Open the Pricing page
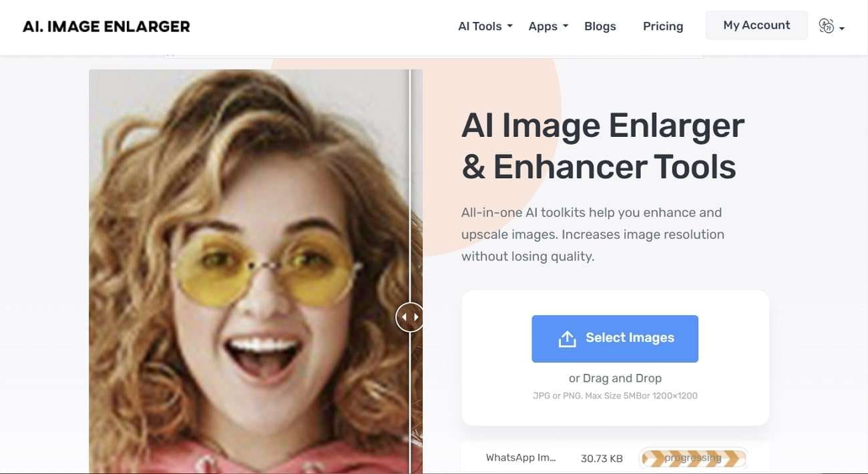The height and width of the screenshot is (474, 868). pyautogui.click(x=662, y=26)
